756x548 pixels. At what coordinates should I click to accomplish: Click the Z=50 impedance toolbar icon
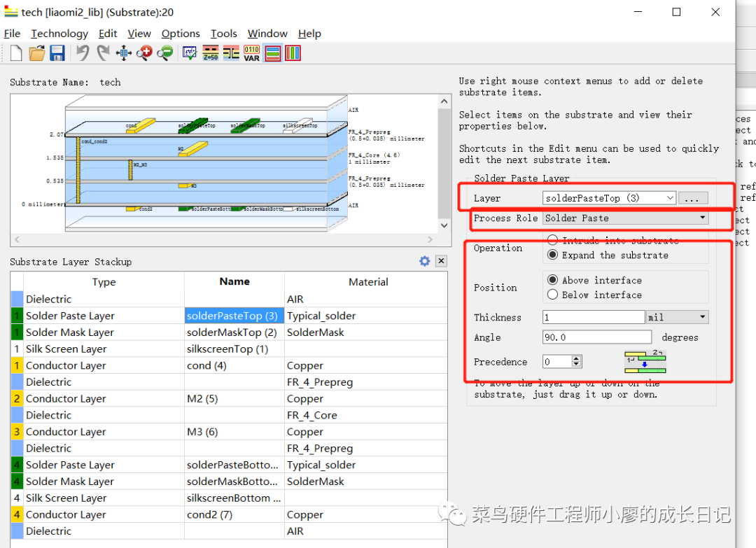click(x=211, y=53)
